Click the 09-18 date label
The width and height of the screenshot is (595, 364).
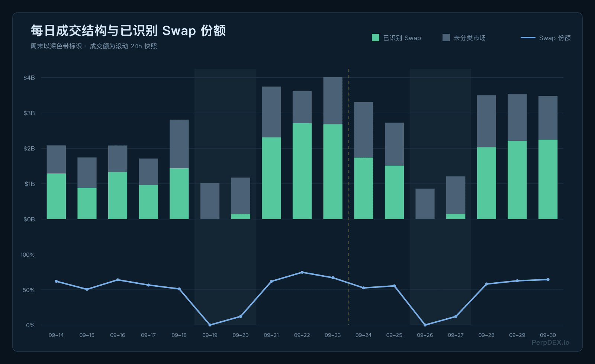179,335
